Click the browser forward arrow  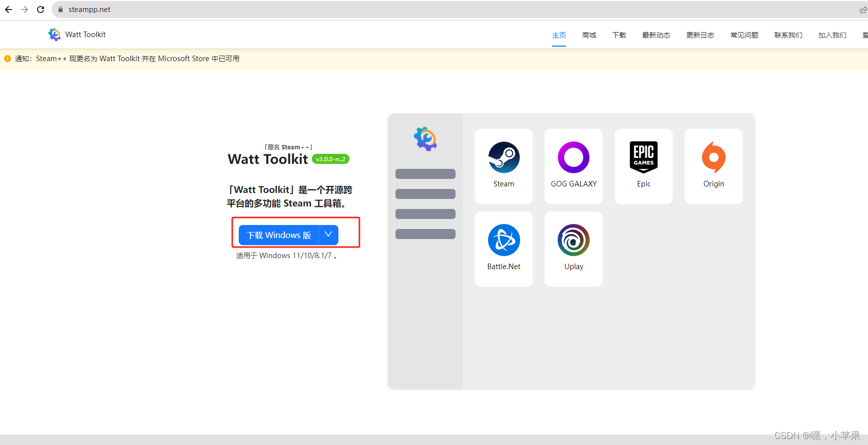click(25, 10)
